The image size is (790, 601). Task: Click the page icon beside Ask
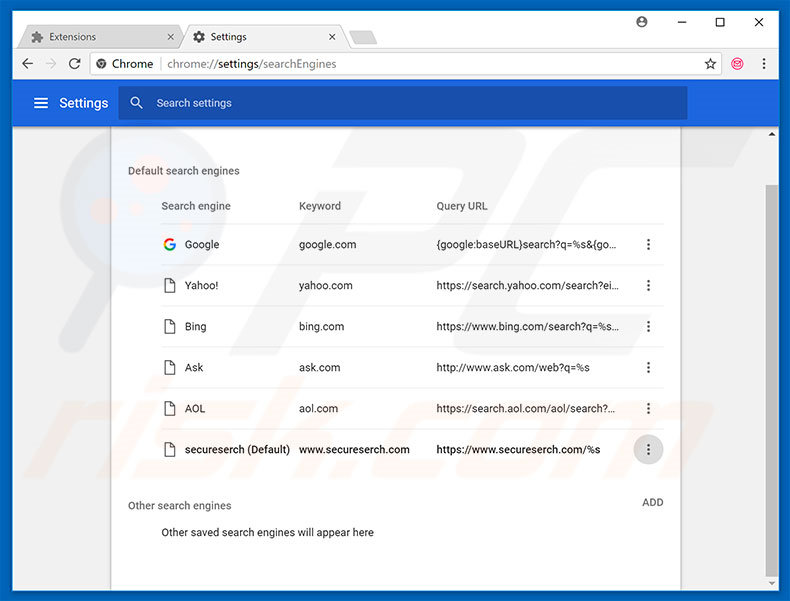point(170,367)
